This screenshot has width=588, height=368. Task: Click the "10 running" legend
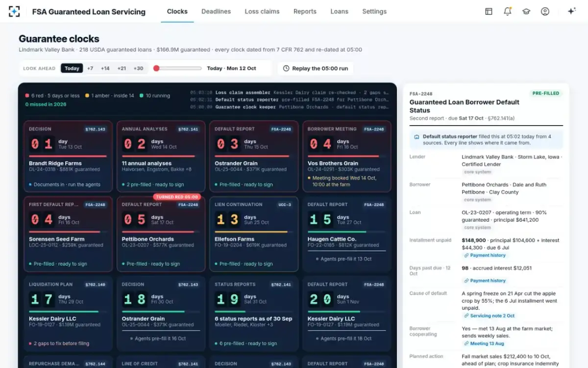[155, 96]
